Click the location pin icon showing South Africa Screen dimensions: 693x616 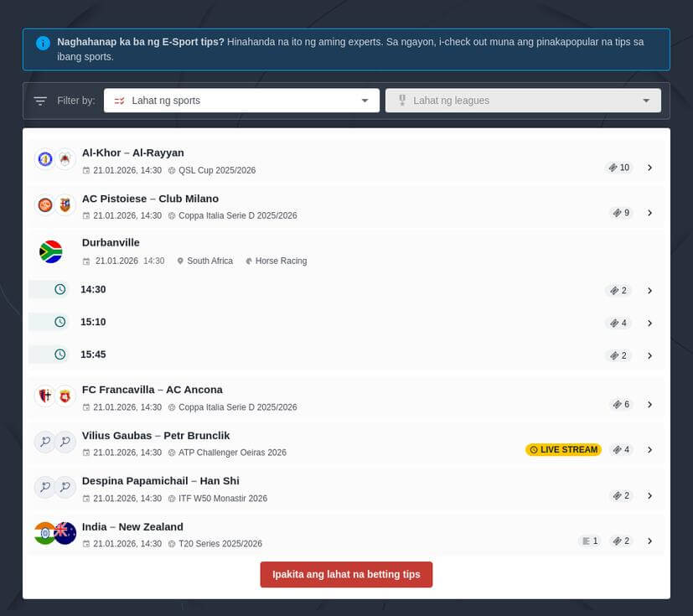pos(180,261)
